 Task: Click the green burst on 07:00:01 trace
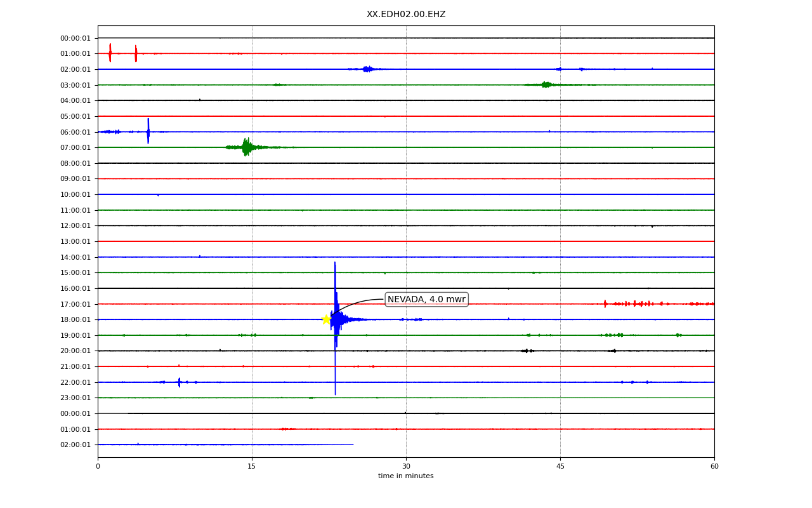click(247, 147)
